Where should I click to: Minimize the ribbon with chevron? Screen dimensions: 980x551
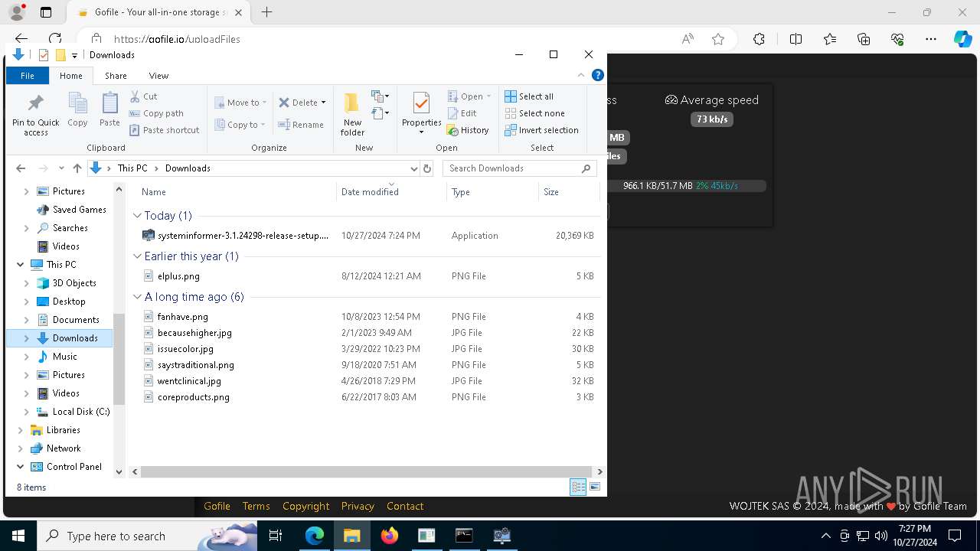tap(581, 75)
